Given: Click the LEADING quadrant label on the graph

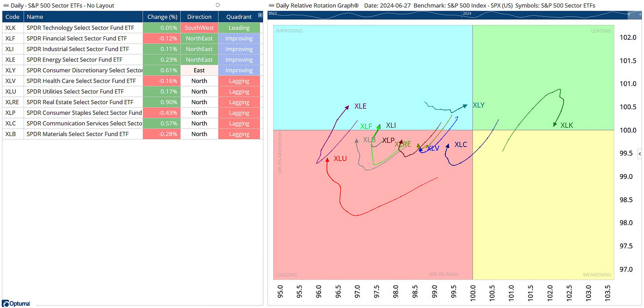Looking at the screenshot, I should [x=601, y=31].
